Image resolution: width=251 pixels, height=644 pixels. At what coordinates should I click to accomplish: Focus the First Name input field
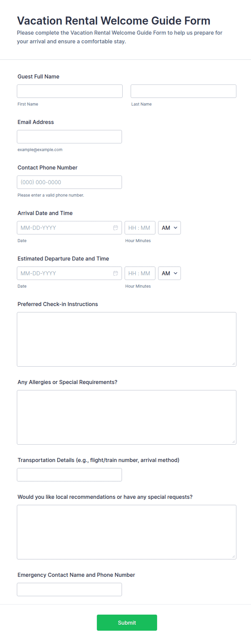tap(70, 91)
